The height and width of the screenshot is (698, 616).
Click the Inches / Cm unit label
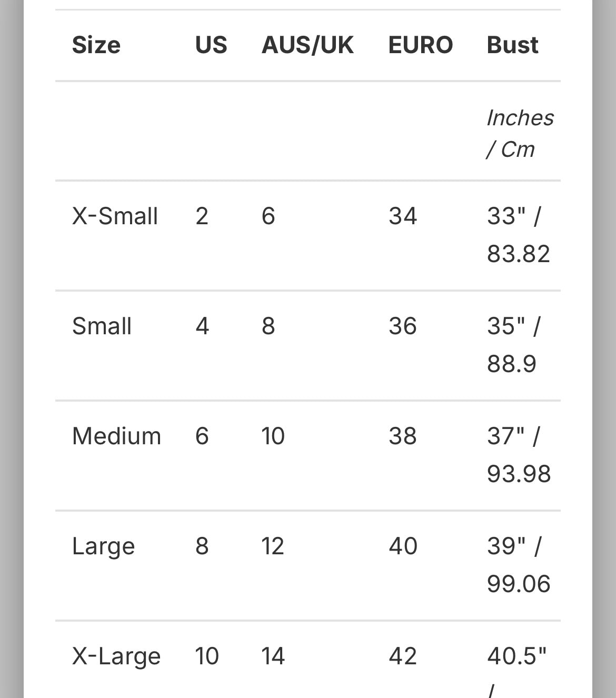(520, 134)
